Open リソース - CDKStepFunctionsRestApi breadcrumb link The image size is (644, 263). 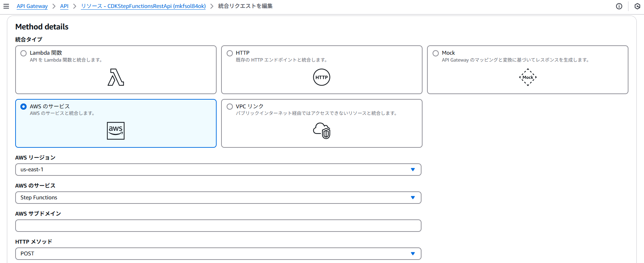[143, 6]
